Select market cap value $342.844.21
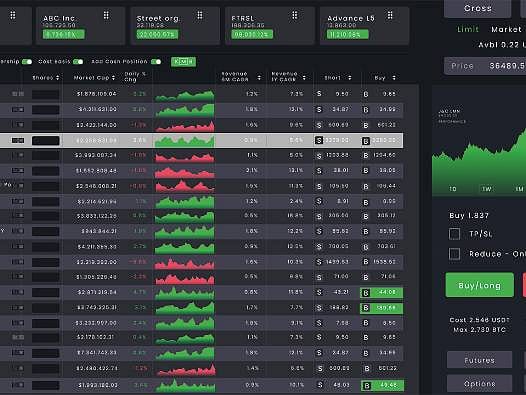This screenshot has width=526, height=395. tap(99, 231)
